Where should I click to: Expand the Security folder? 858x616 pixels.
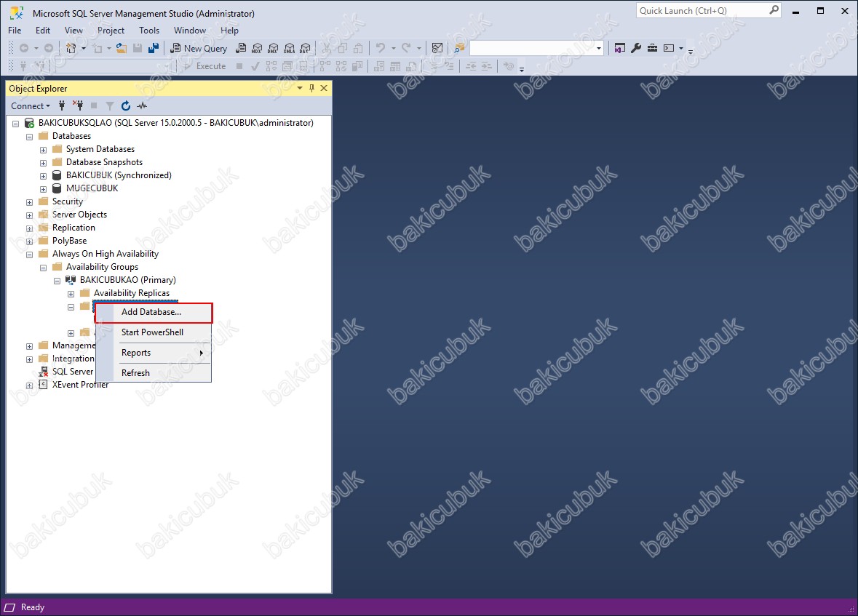click(30, 202)
